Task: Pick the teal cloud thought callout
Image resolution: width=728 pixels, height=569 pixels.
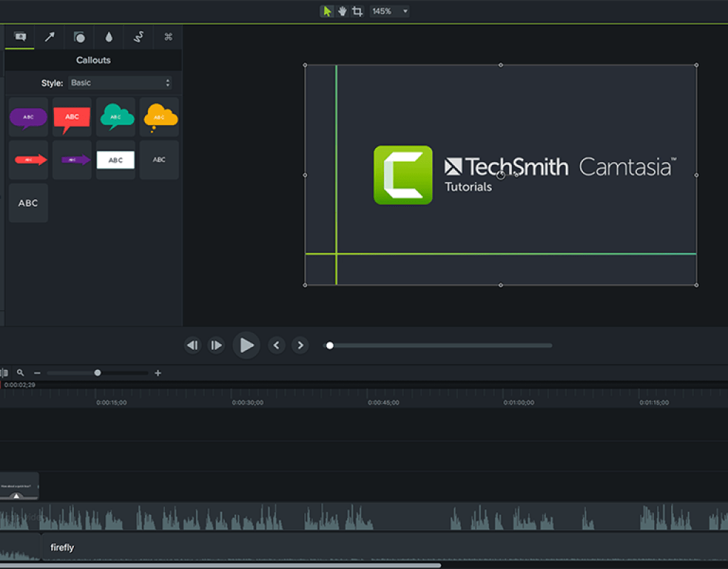Action: pos(116,117)
